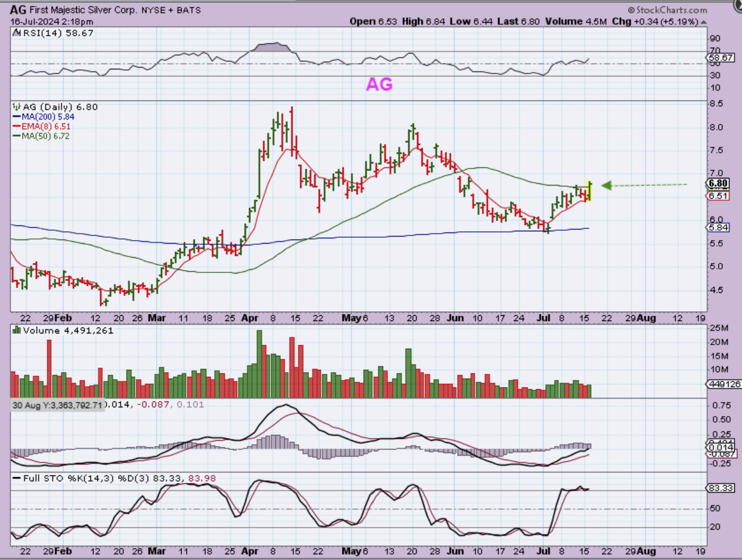The height and width of the screenshot is (560, 742).
Task: Click the 0.75 label on the MACD axis
Action: (x=721, y=406)
